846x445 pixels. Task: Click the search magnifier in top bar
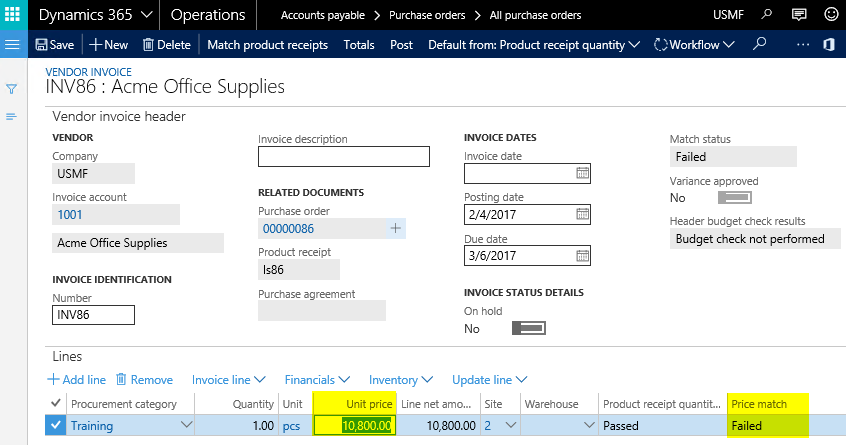(767, 15)
